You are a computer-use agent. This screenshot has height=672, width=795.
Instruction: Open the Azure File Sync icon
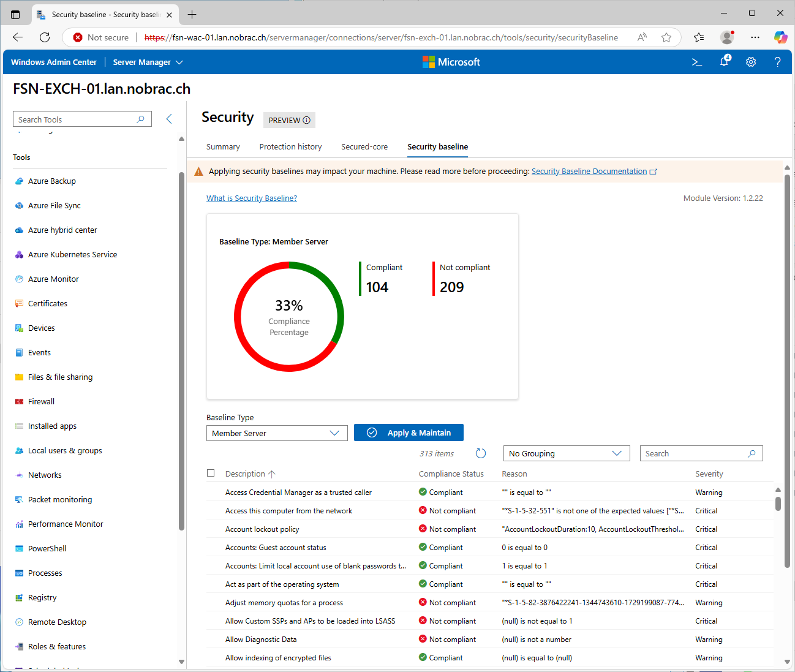19,206
